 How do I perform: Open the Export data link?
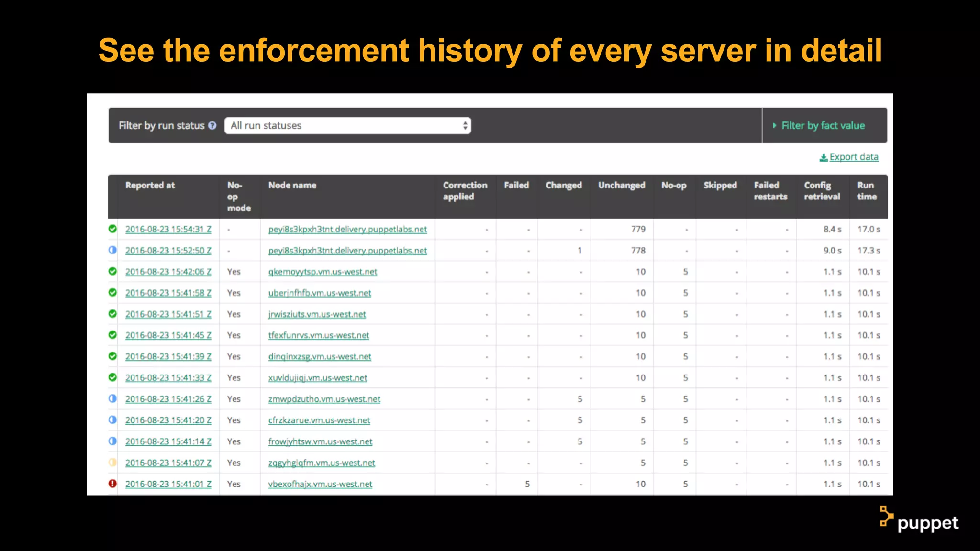click(x=854, y=157)
